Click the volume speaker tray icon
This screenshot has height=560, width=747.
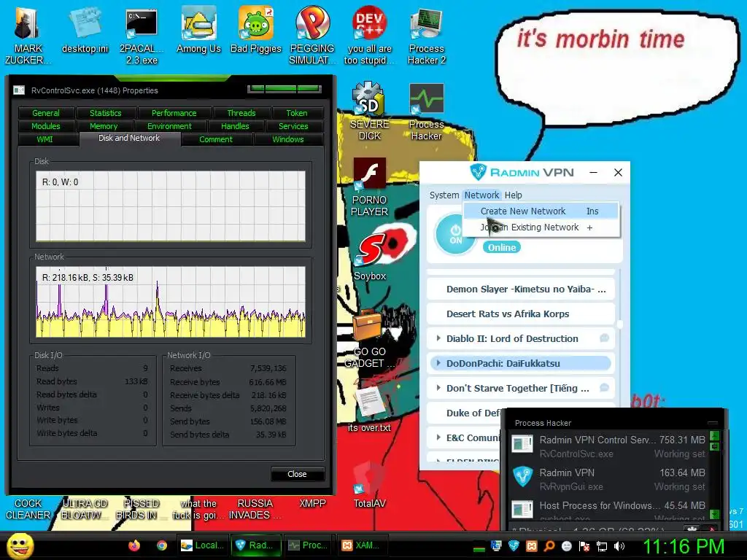(x=619, y=546)
